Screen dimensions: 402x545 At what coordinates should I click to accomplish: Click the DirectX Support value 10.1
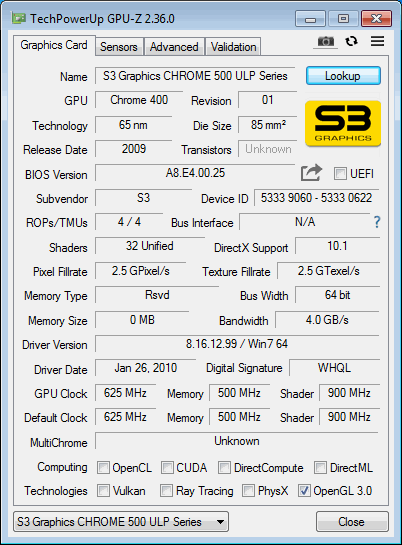coord(337,246)
